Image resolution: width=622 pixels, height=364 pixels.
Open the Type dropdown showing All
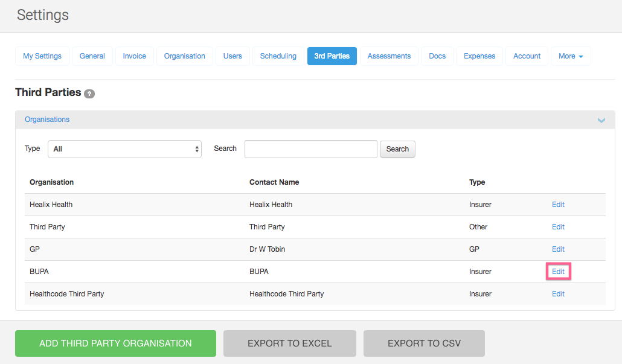(x=124, y=149)
